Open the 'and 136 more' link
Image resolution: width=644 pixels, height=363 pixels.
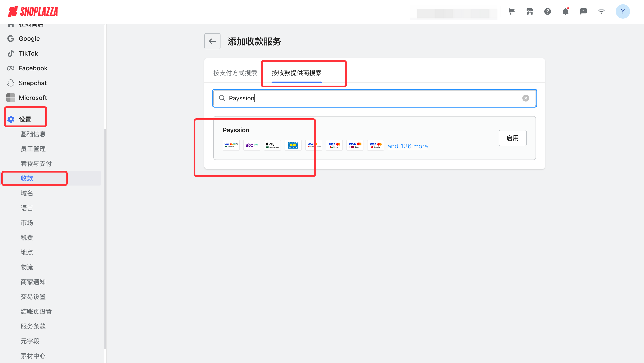click(408, 146)
